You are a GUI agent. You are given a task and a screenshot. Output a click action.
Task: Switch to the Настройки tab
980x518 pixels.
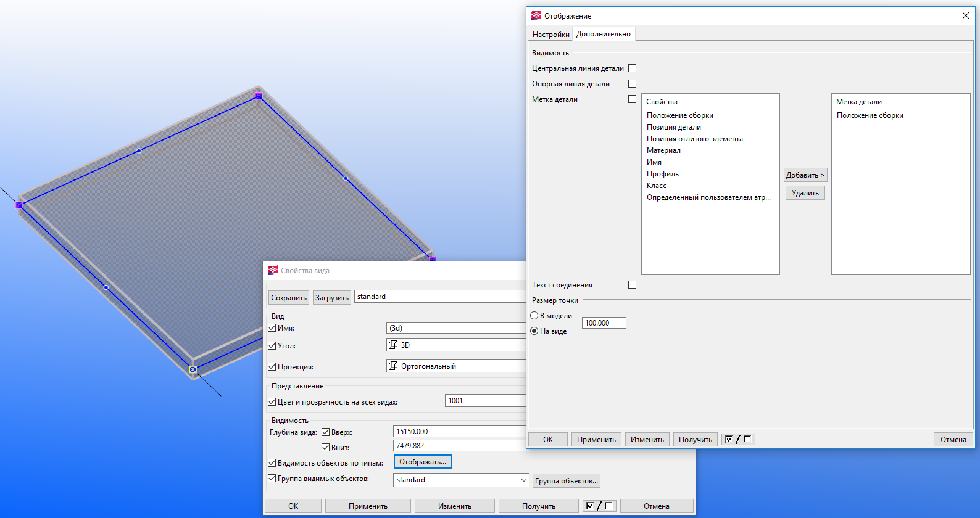tap(550, 35)
